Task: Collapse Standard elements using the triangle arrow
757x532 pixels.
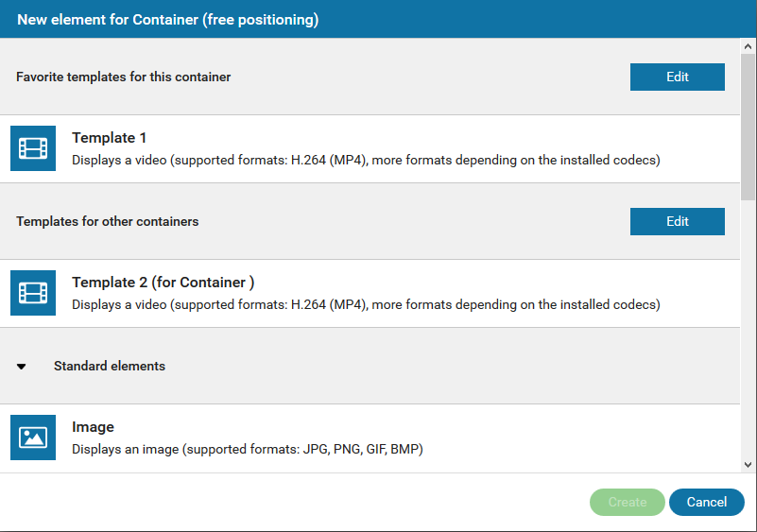Action: [x=22, y=367]
